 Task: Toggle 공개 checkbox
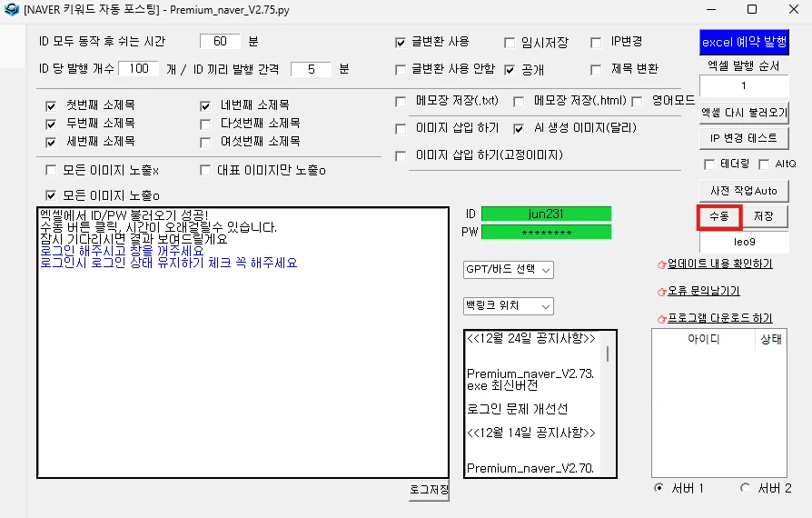click(x=510, y=69)
